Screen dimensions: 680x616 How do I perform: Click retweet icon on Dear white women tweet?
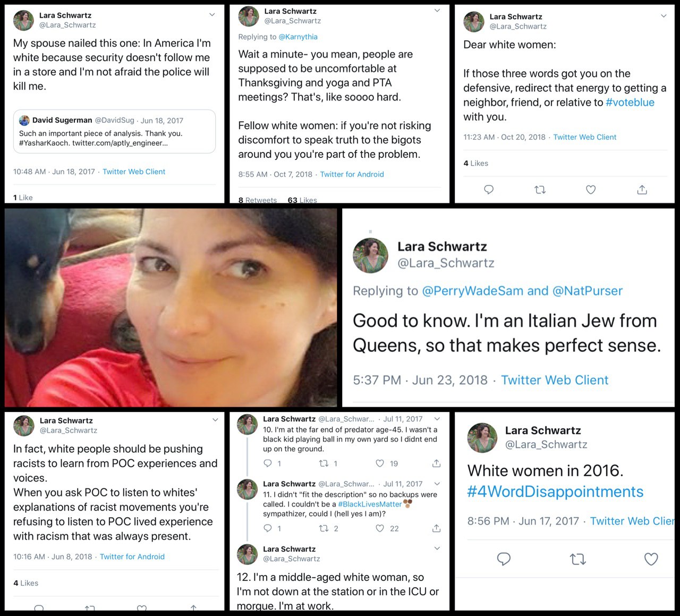(540, 189)
